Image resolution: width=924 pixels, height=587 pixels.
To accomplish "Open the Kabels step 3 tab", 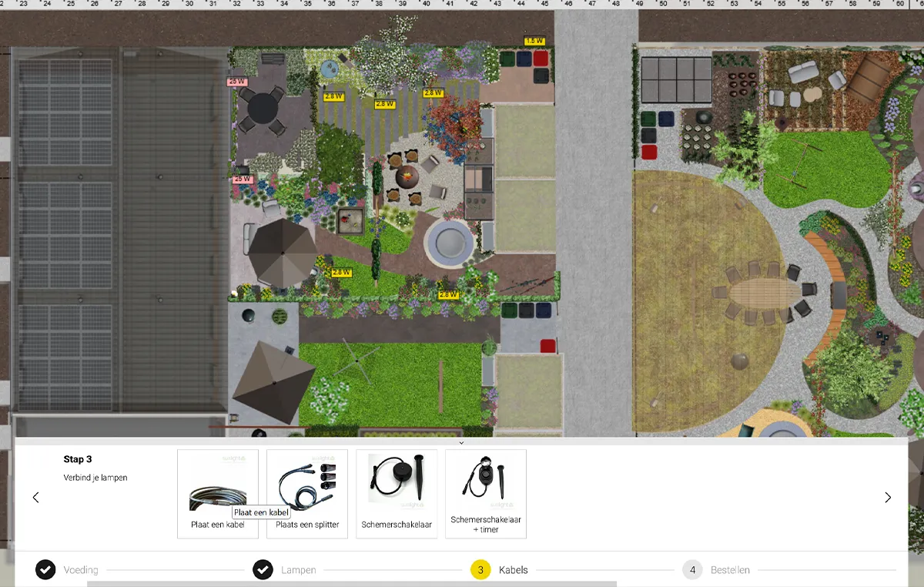I will (500, 570).
